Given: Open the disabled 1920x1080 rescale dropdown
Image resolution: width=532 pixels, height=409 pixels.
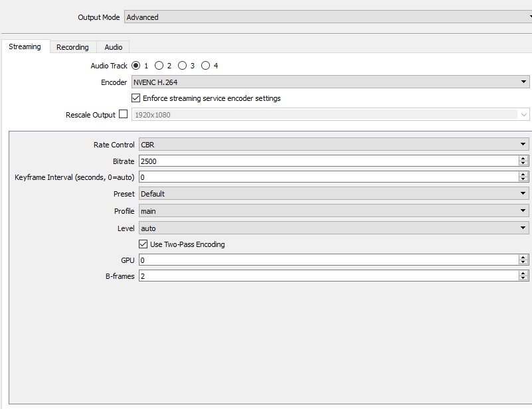Looking at the screenshot, I should 331,115.
